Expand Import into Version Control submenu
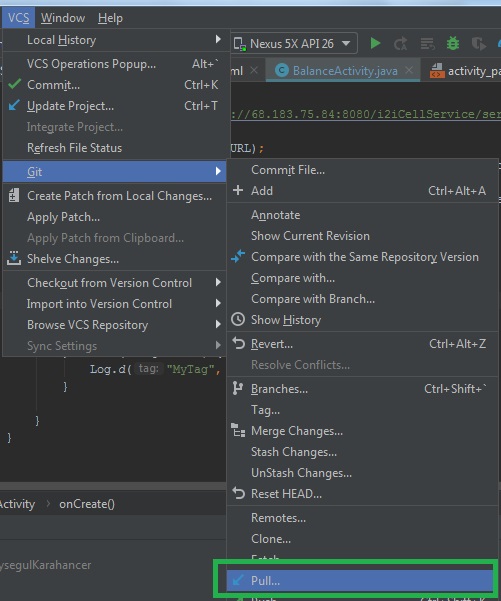 tap(218, 304)
